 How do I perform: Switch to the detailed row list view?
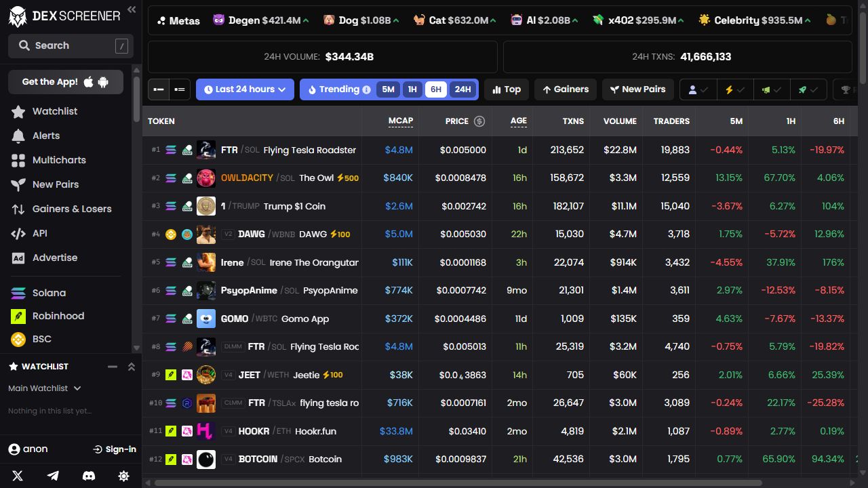pos(179,89)
